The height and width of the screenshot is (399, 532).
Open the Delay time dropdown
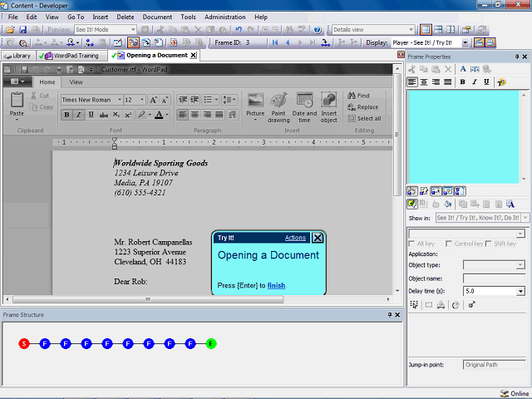[x=520, y=291]
